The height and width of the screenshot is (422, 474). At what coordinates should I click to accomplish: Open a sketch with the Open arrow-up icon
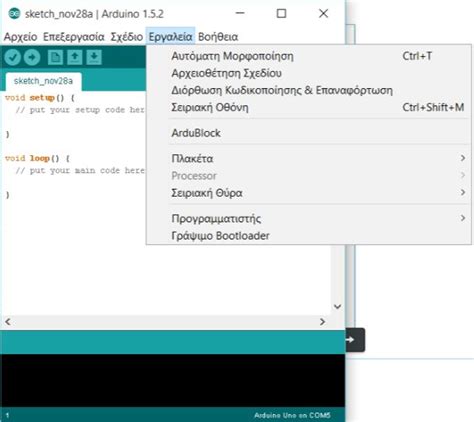(75, 57)
